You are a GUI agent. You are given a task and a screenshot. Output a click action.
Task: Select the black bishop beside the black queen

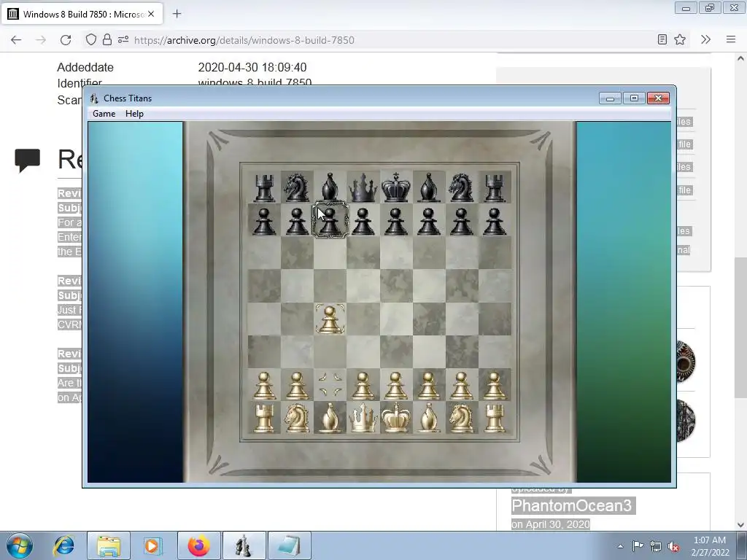tap(330, 187)
